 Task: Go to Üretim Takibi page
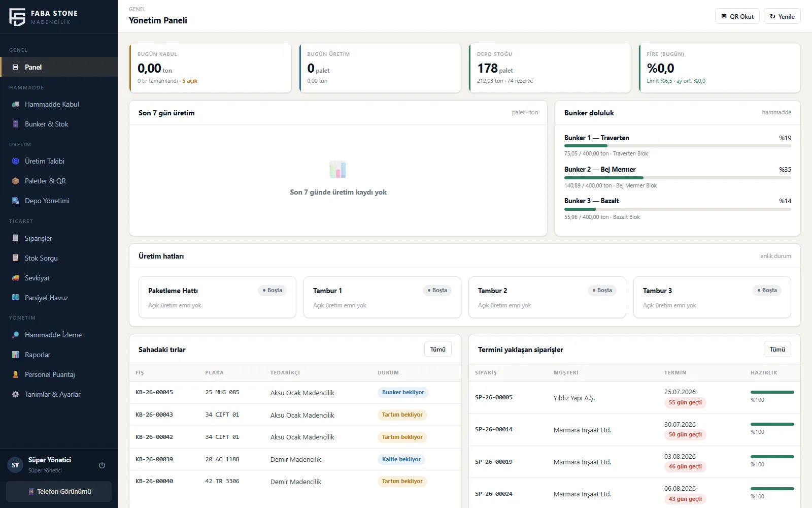(x=59, y=161)
